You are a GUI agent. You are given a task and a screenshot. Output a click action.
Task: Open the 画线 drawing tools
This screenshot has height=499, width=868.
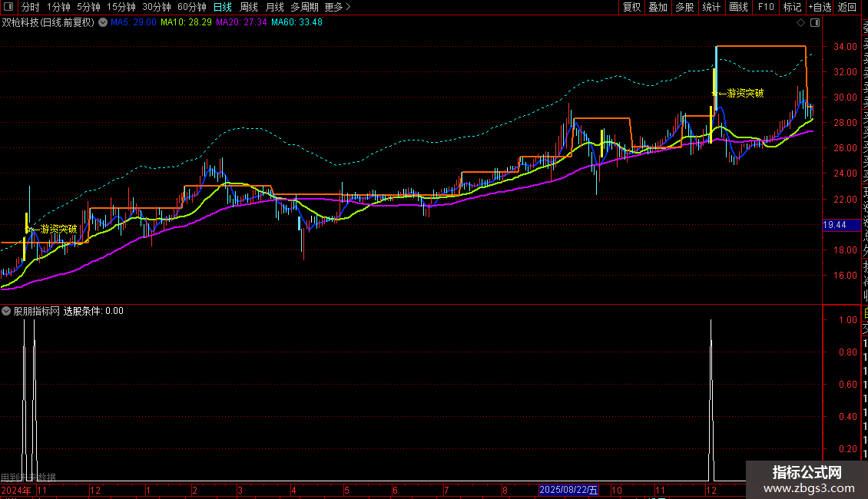click(738, 7)
